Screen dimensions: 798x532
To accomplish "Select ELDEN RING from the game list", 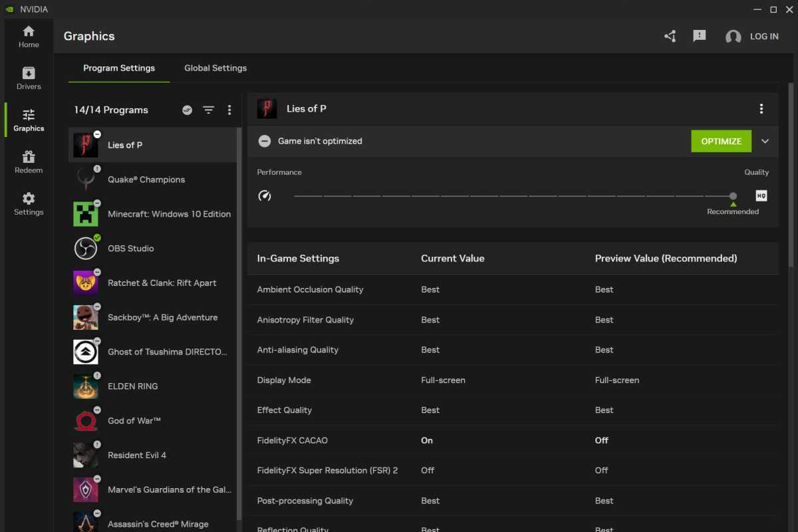I will [x=133, y=386].
